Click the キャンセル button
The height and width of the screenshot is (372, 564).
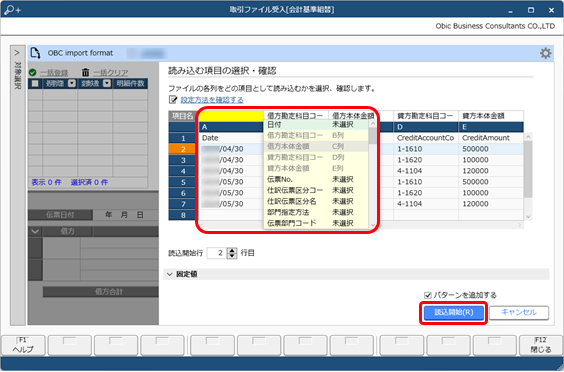click(x=519, y=313)
